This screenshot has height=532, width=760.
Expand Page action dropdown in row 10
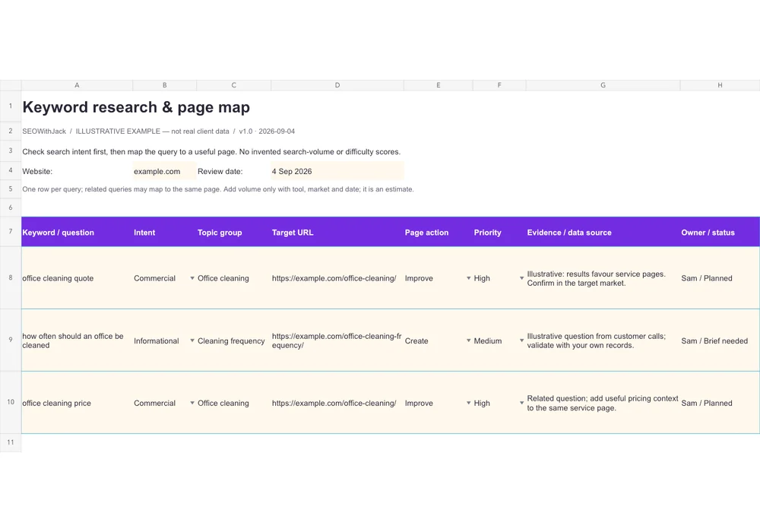point(469,403)
